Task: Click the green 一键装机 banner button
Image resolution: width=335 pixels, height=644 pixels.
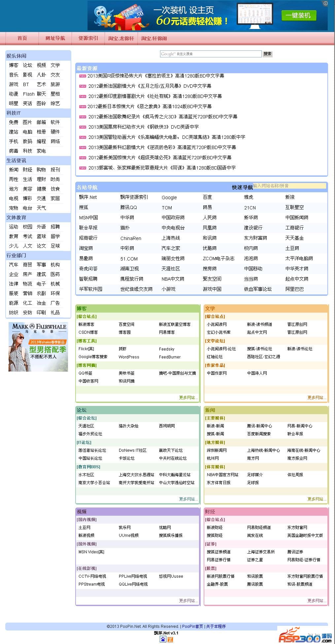Action: (298, 15)
